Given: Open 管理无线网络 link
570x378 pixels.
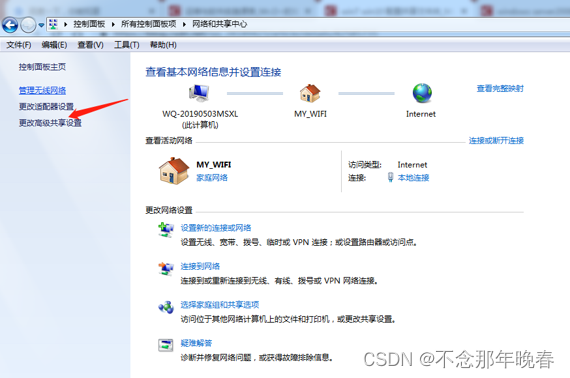Looking at the screenshot, I should click(42, 90).
